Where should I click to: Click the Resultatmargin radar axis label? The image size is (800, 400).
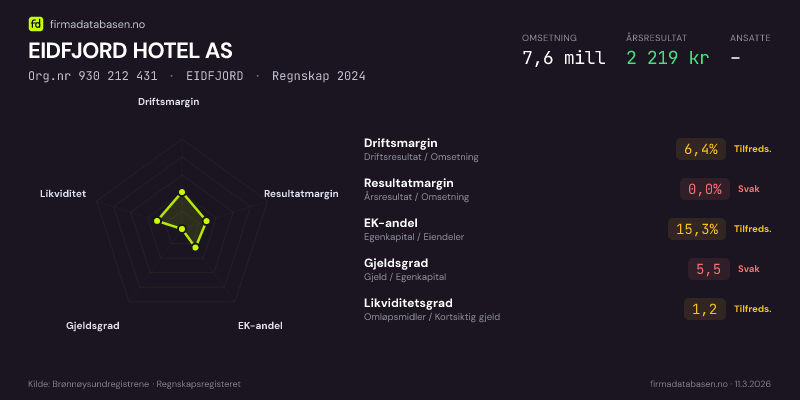(x=301, y=193)
